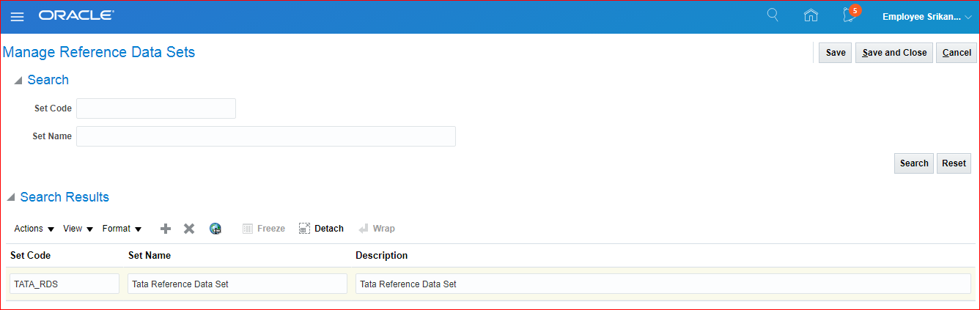980x310 pixels.
Task: Open the employee user dropdown
Action: coord(926,16)
